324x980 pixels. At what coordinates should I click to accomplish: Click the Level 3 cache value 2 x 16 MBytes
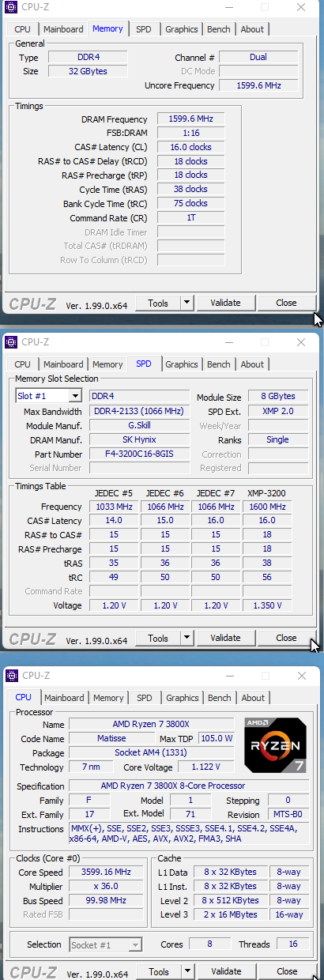[x=230, y=914]
